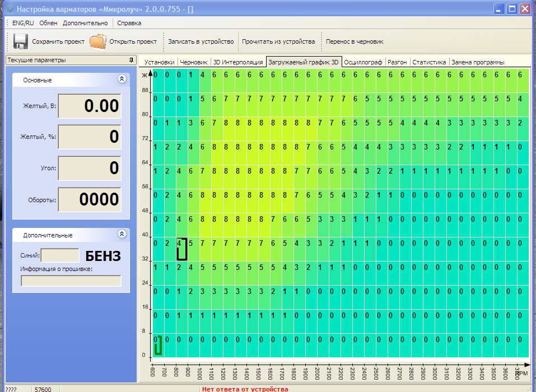The width and height of the screenshot is (536, 392).
Task: Toggle language with ENG/RU menu
Action: (x=23, y=23)
